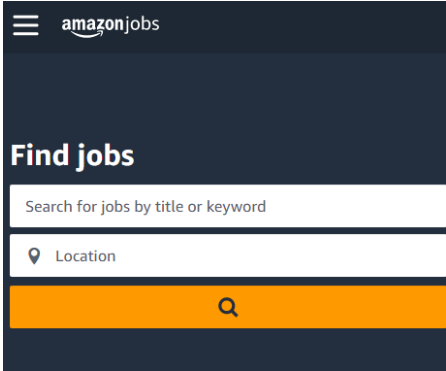
Task: Click the Amazon smile arrow under logo
Action: point(87,34)
